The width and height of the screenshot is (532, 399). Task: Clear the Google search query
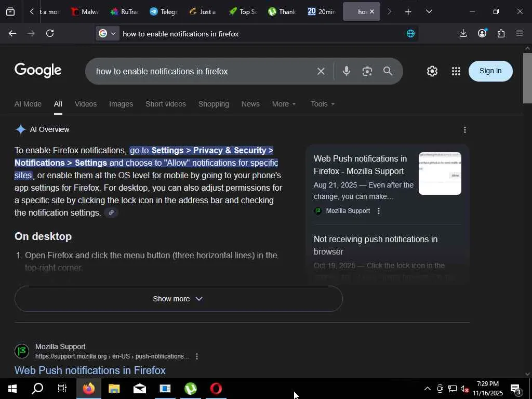(321, 71)
